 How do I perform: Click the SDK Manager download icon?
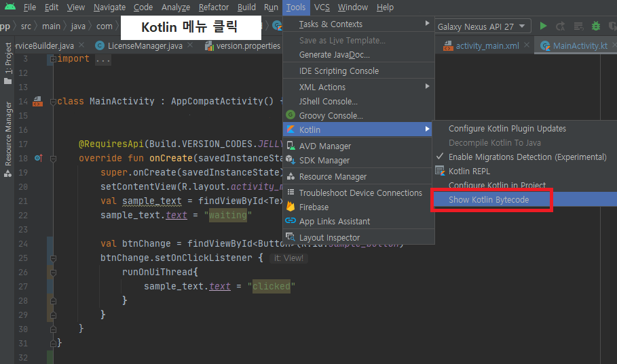(x=291, y=159)
